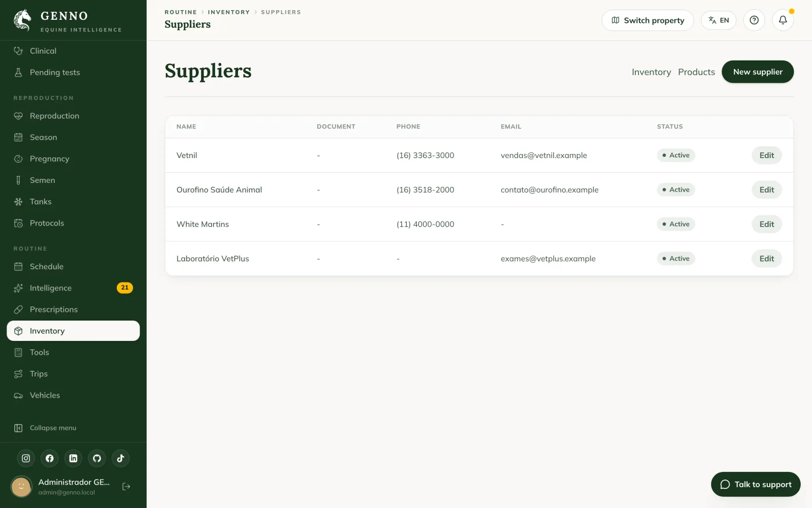812x508 pixels.
Task: Click INVENTORY breadcrumb link
Action: click(x=229, y=12)
